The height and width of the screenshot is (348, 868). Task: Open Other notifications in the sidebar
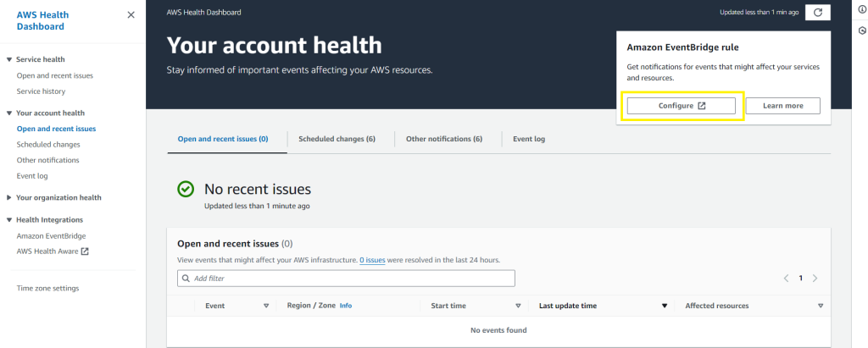(47, 160)
